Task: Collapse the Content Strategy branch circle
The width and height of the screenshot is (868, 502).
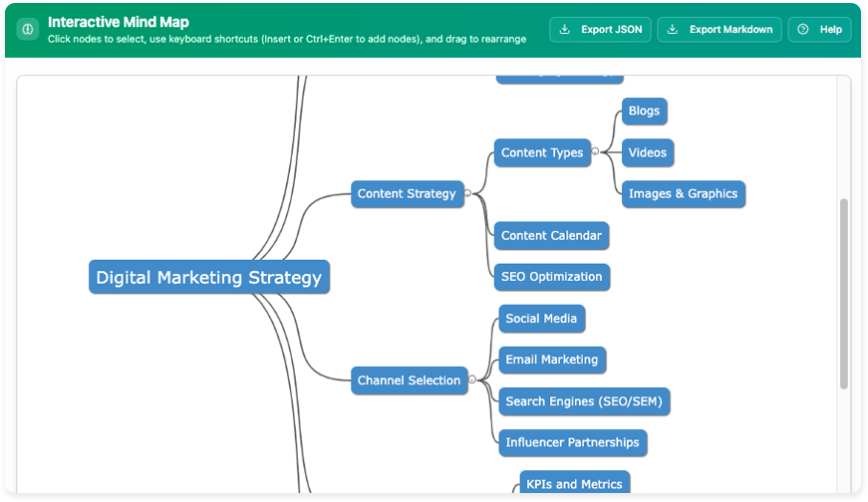Action: pos(467,193)
